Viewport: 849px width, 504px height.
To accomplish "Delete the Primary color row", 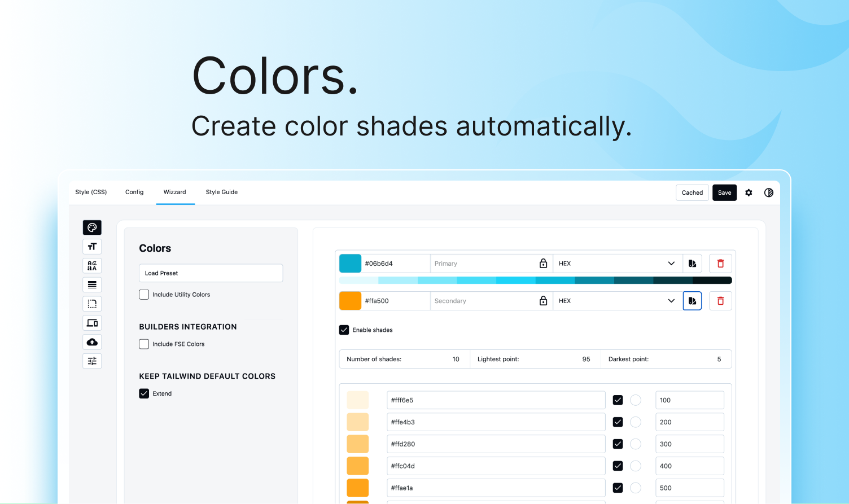I will [720, 264].
